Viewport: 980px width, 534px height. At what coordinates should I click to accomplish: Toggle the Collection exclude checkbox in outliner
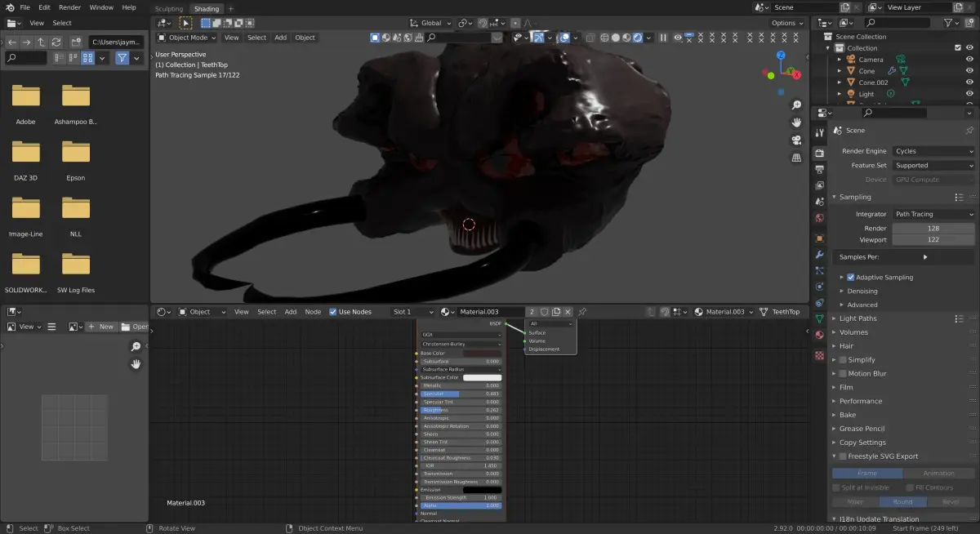click(958, 48)
